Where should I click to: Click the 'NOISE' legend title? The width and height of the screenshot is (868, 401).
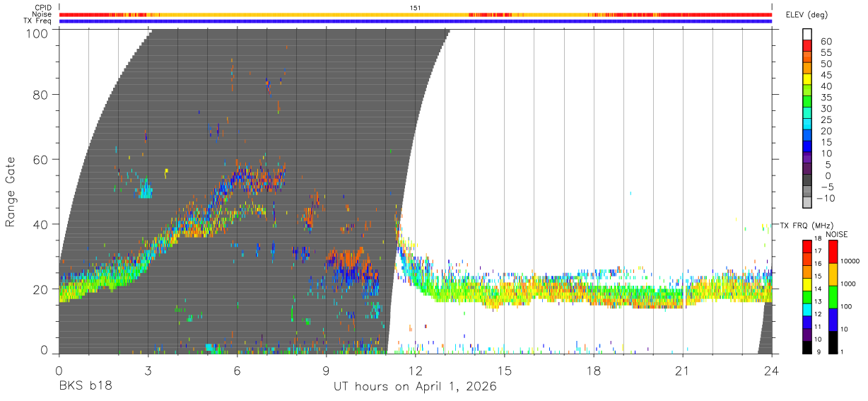coord(836,234)
